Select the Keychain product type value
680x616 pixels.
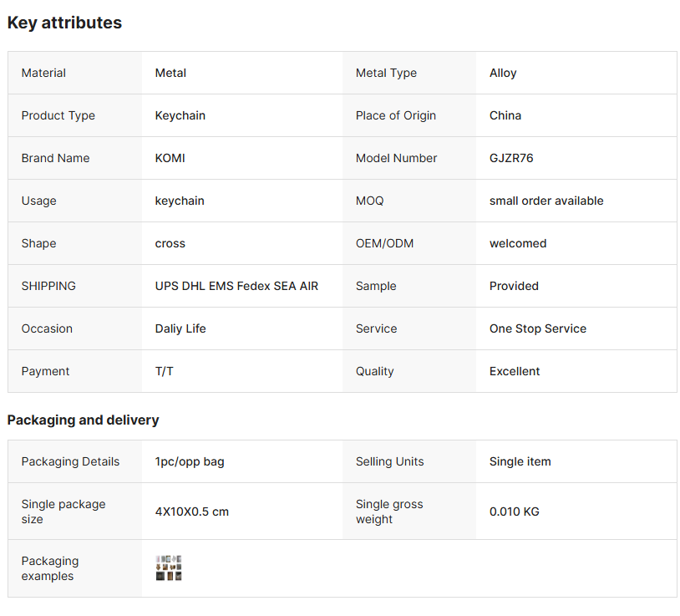coord(180,115)
